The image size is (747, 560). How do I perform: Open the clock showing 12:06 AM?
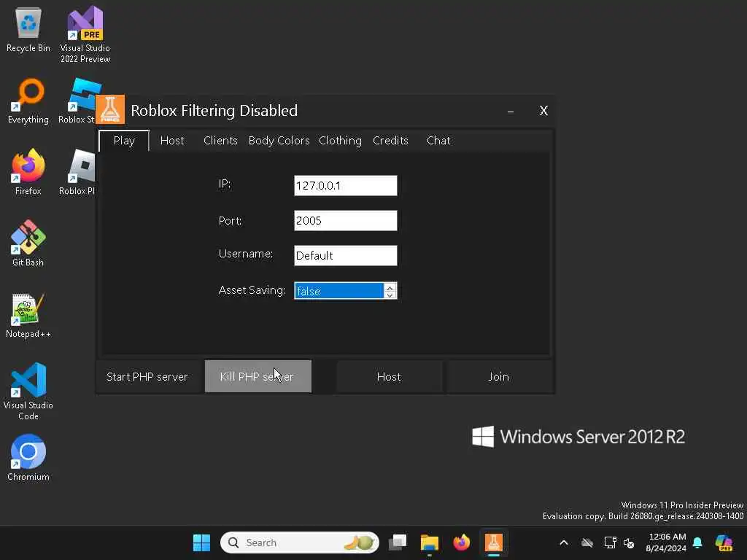(x=666, y=542)
